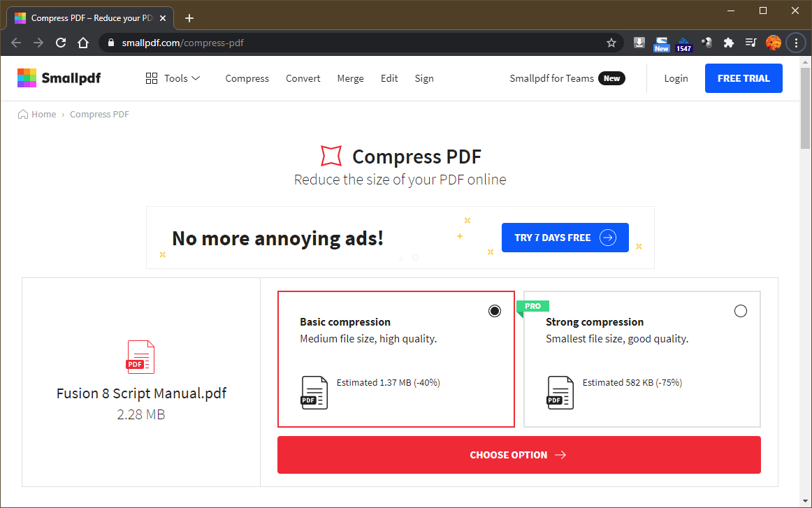
Task: Click the Basic compression PDF file icon
Action: point(314,393)
